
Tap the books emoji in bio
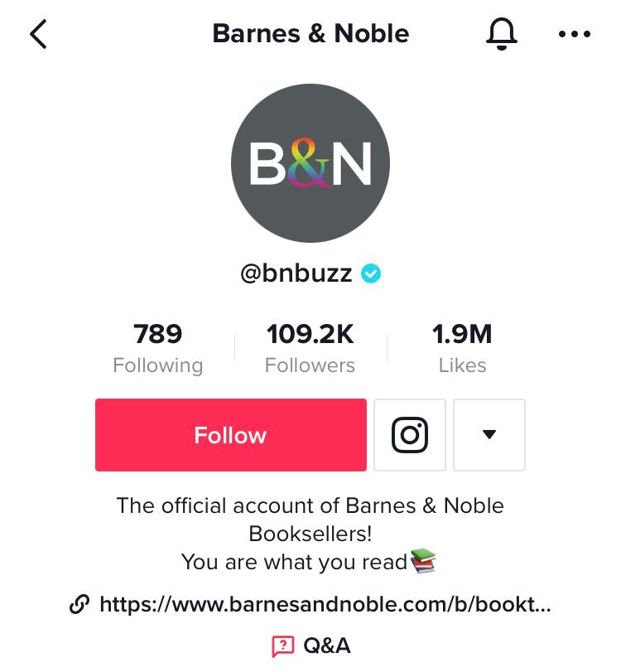pos(423,561)
